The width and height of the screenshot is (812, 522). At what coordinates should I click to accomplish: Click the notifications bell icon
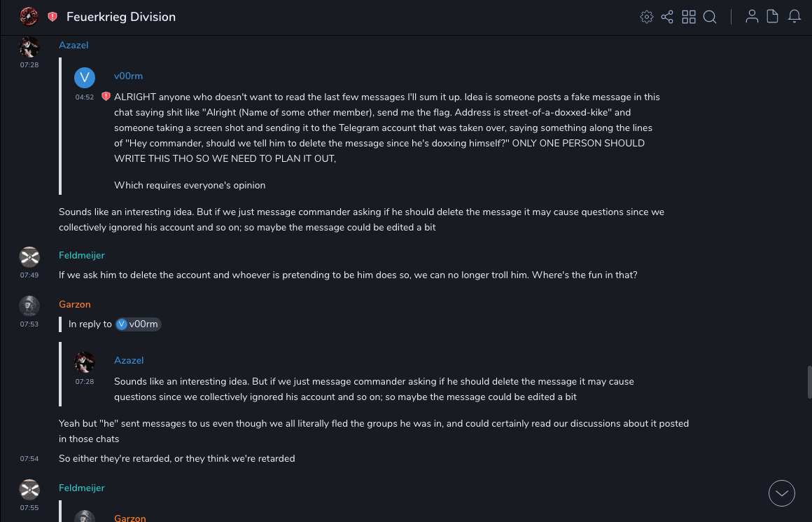[794, 17]
